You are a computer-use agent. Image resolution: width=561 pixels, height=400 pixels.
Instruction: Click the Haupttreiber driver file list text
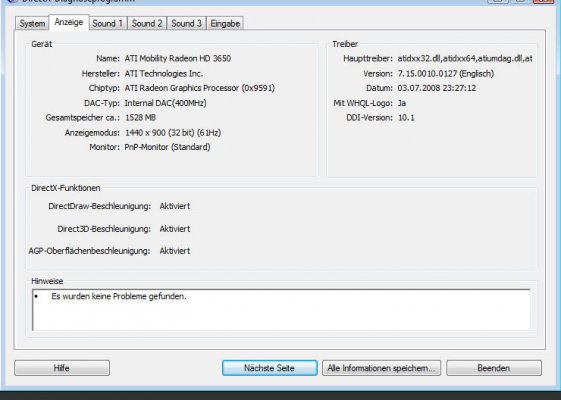point(465,58)
